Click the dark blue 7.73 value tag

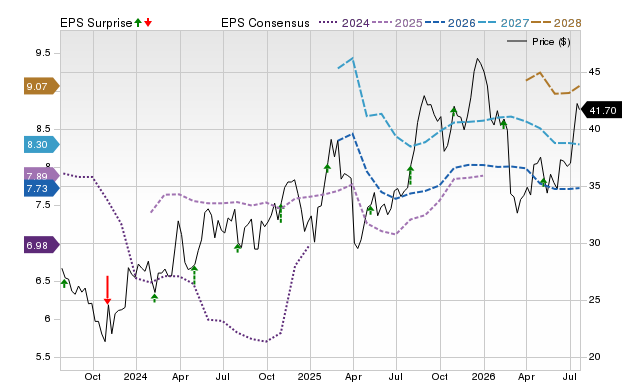coord(41,188)
